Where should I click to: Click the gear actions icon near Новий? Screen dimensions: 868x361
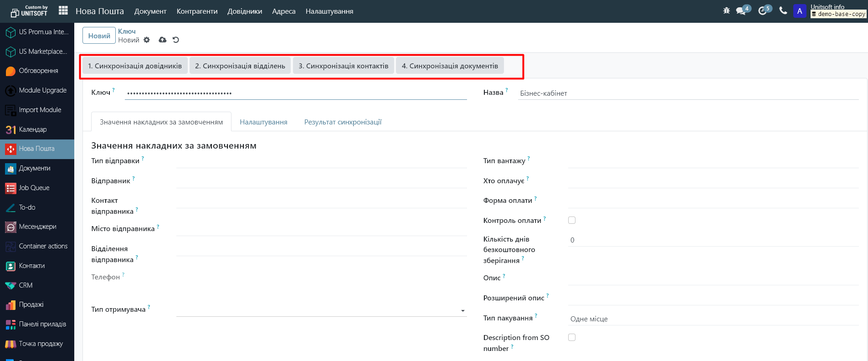[147, 40]
